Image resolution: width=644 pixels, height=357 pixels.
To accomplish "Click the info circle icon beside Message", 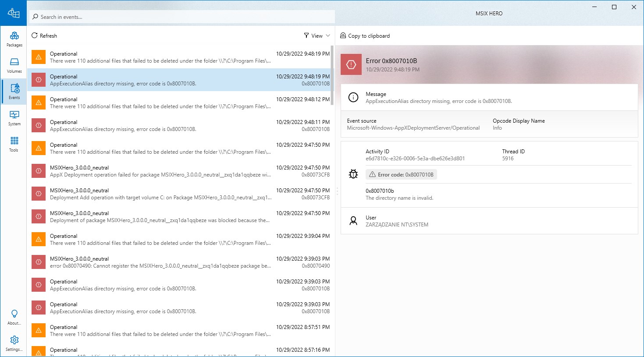I will click(353, 97).
